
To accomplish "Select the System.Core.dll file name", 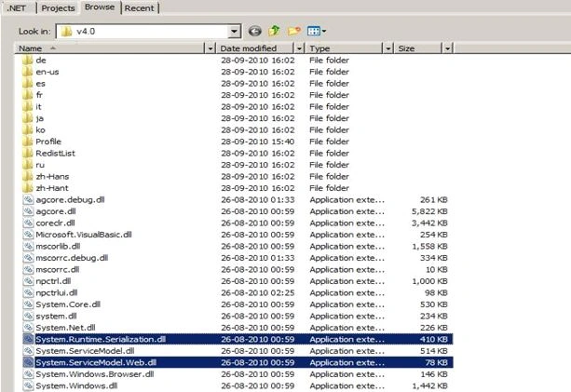I will (68, 304).
